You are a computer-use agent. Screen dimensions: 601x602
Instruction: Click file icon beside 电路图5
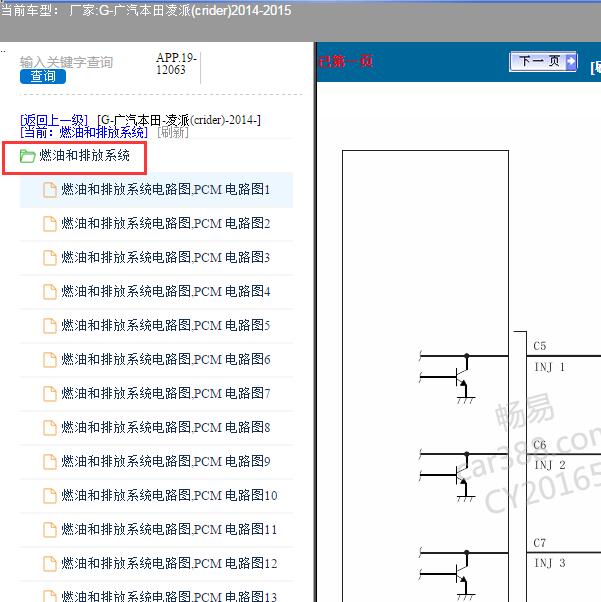point(50,326)
